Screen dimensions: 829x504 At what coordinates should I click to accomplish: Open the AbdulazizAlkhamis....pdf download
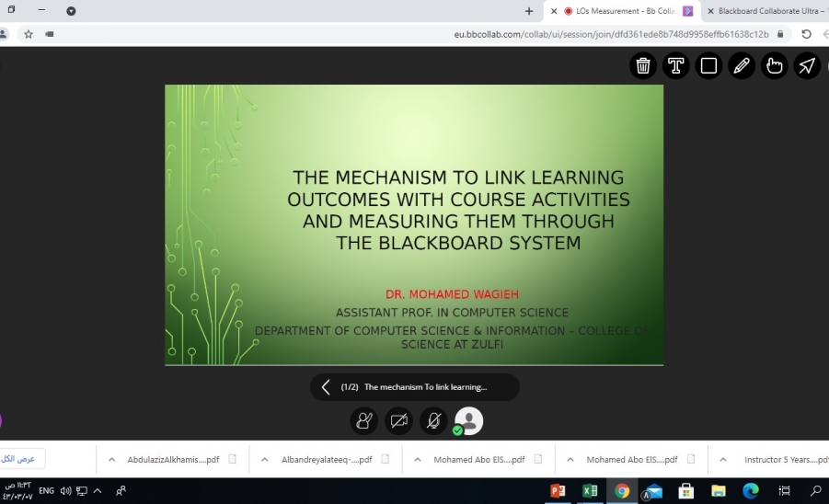point(173,460)
